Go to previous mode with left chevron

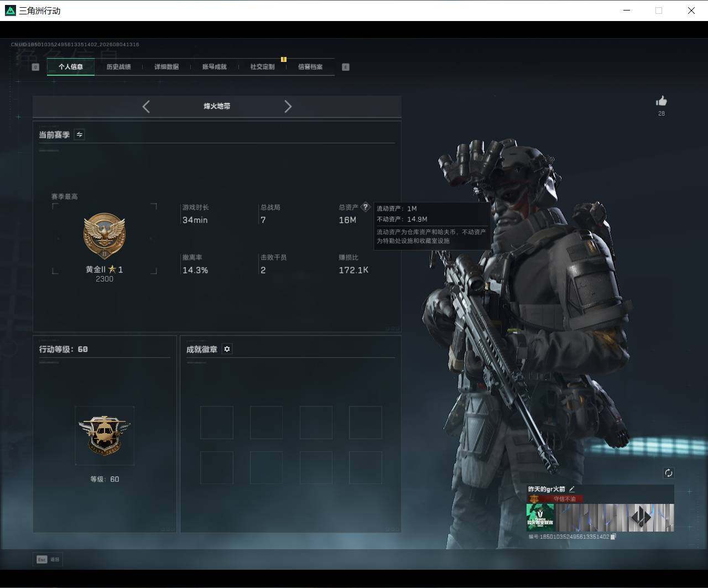point(146,106)
